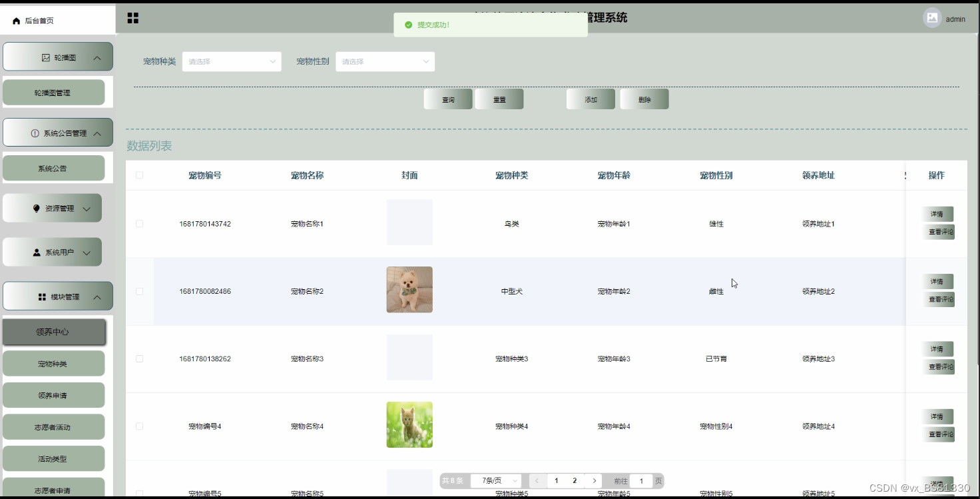Click the 前往 page number input

pos(641,481)
